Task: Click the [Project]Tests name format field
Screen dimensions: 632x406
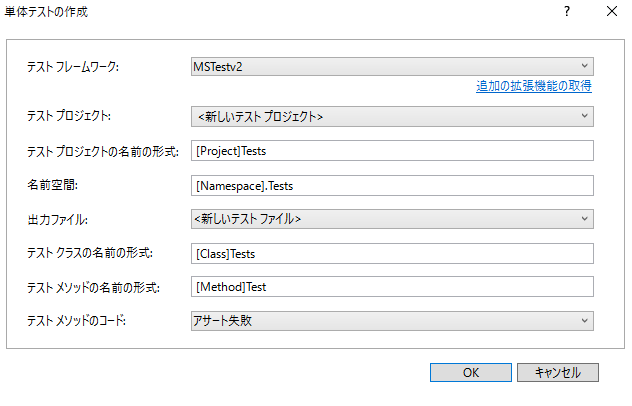Action: click(392, 151)
